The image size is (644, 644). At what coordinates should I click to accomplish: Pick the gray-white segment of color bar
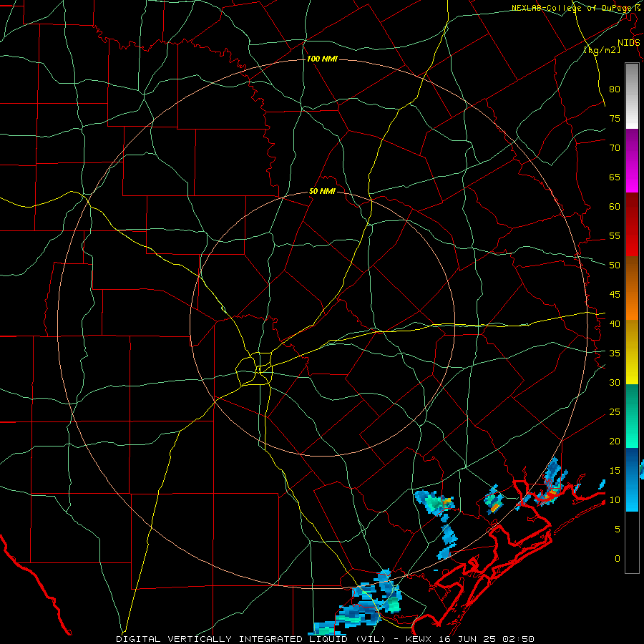click(x=632, y=96)
